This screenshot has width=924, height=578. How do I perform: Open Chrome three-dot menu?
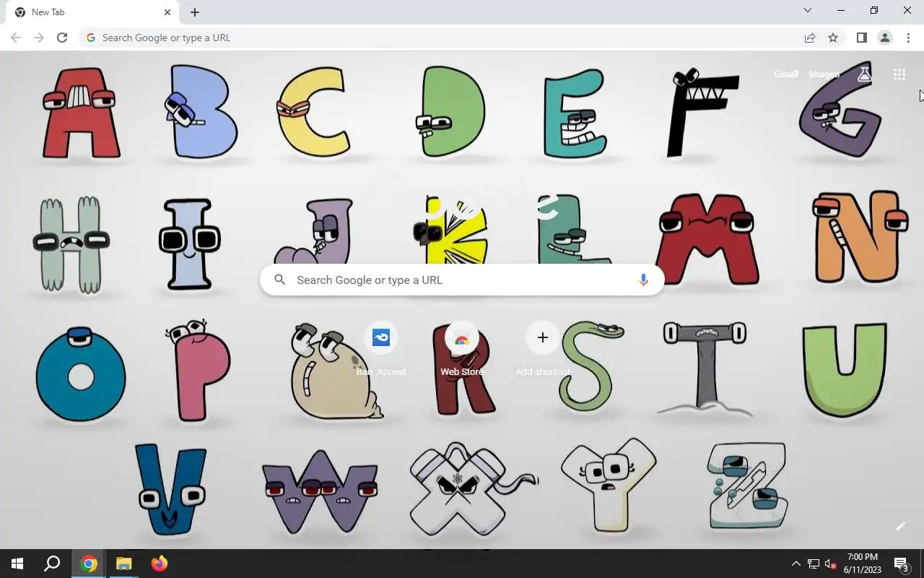(908, 38)
